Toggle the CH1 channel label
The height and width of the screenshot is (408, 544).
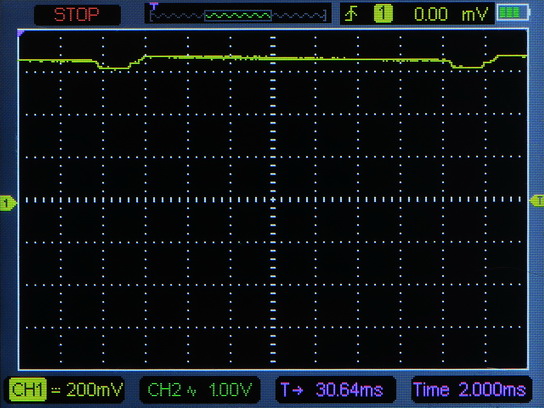click(28, 389)
